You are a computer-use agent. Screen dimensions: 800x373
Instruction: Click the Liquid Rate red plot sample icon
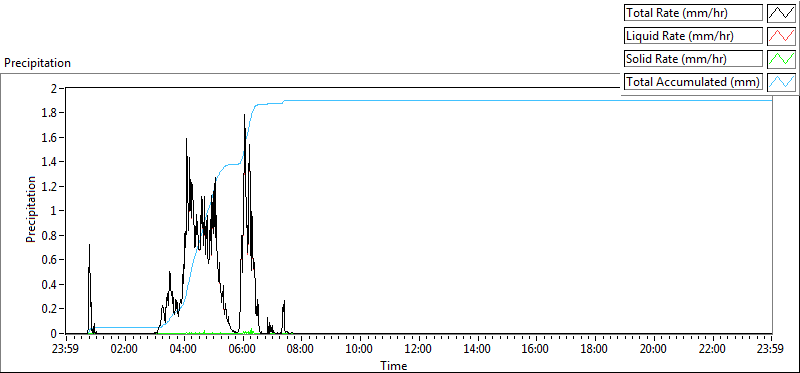(x=781, y=36)
